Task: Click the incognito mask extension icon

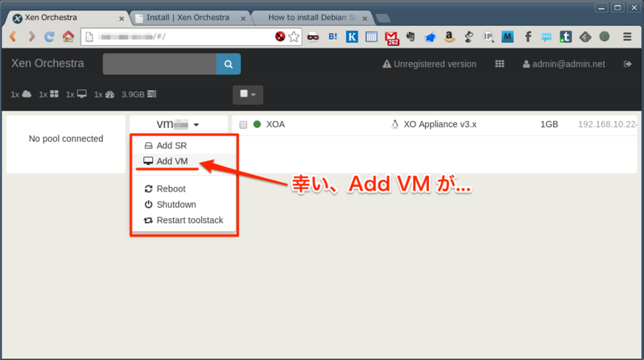Action: coord(313,36)
